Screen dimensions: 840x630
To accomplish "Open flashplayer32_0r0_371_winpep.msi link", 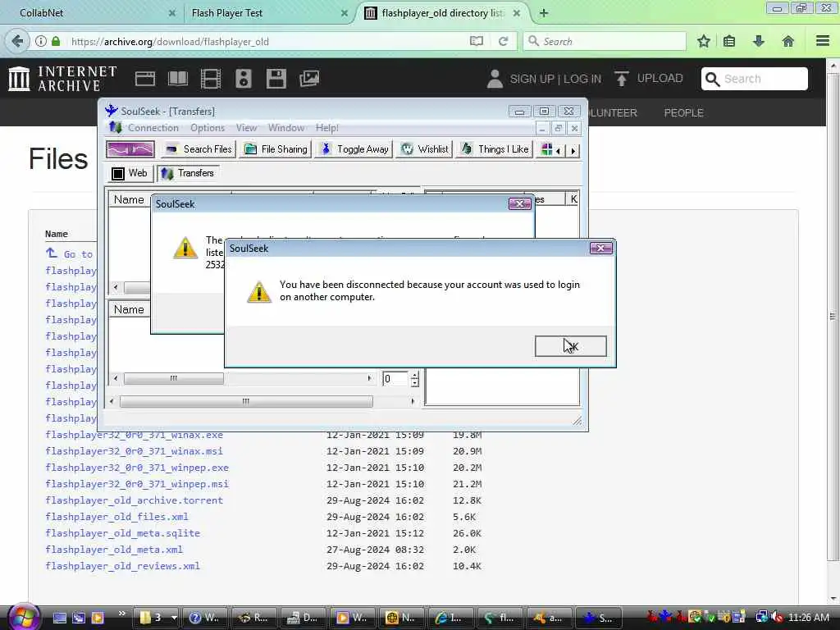I will tap(137, 484).
